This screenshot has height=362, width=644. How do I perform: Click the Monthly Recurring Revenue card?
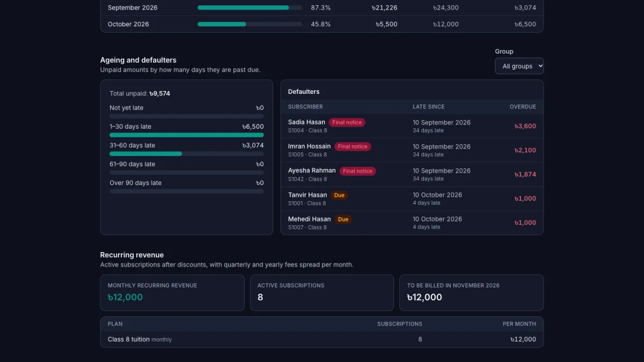pos(172,293)
